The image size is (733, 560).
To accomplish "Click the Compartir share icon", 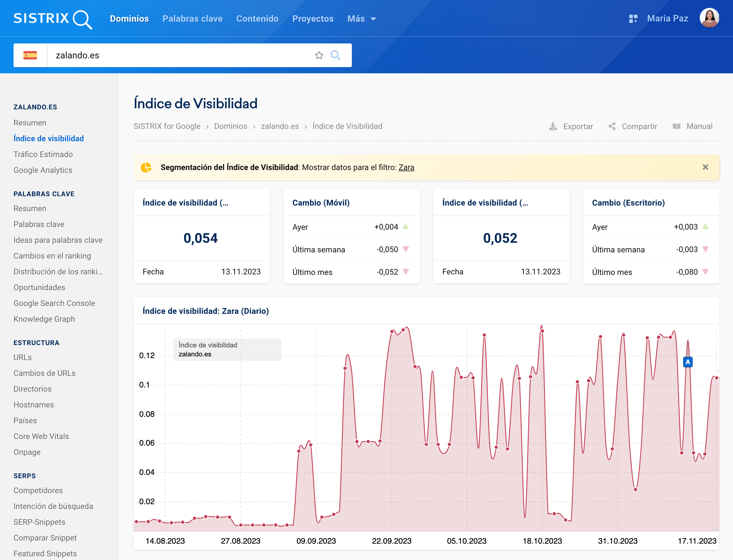I will pyautogui.click(x=612, y=126).
